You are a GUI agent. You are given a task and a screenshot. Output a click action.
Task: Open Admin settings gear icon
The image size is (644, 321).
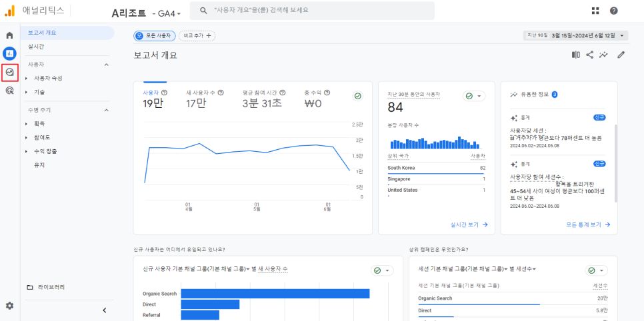(9, 306)
